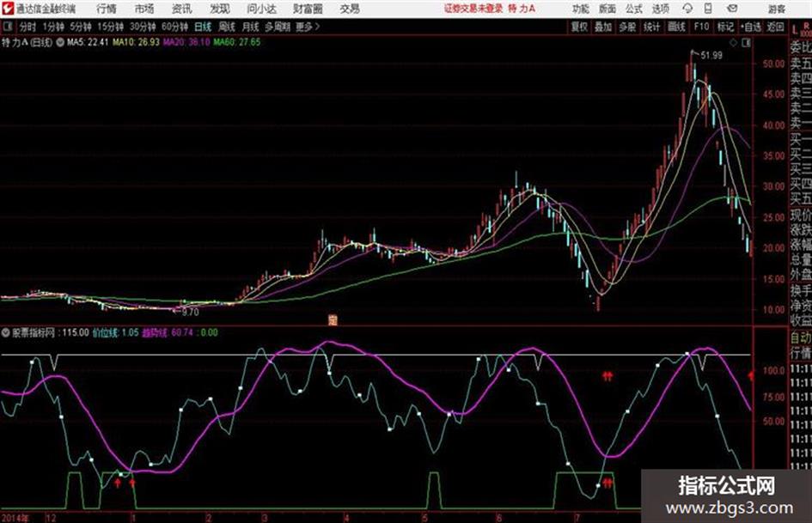Switch to the 60分钟 period tab
Screen dimensions: 812x523
174,27
